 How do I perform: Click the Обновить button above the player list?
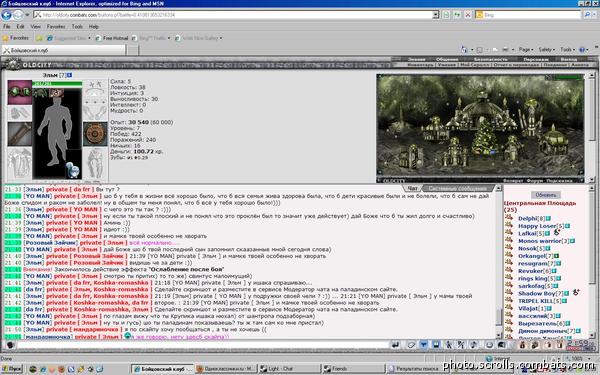[546, 195]
